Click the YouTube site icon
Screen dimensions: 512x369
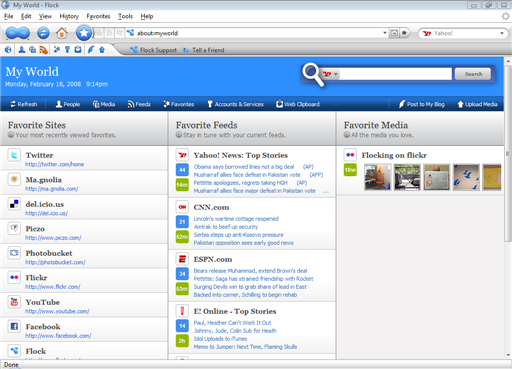tap(14, 302)
